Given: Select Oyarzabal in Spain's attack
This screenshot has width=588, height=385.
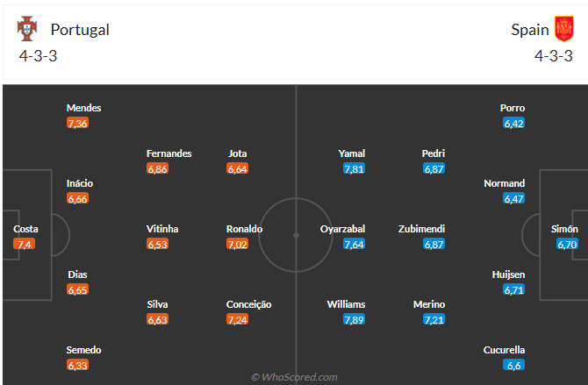Looking at the screenshot, I should (342, 229).
